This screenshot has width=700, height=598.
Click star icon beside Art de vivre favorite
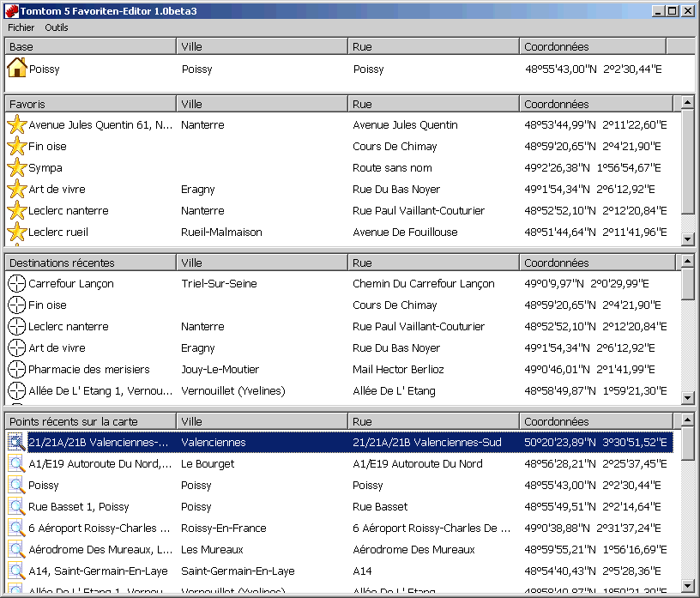tap(17, 190)
